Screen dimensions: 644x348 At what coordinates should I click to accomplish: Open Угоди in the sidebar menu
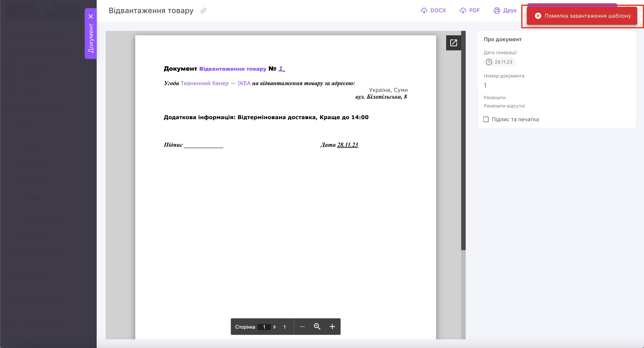(28, 144)
